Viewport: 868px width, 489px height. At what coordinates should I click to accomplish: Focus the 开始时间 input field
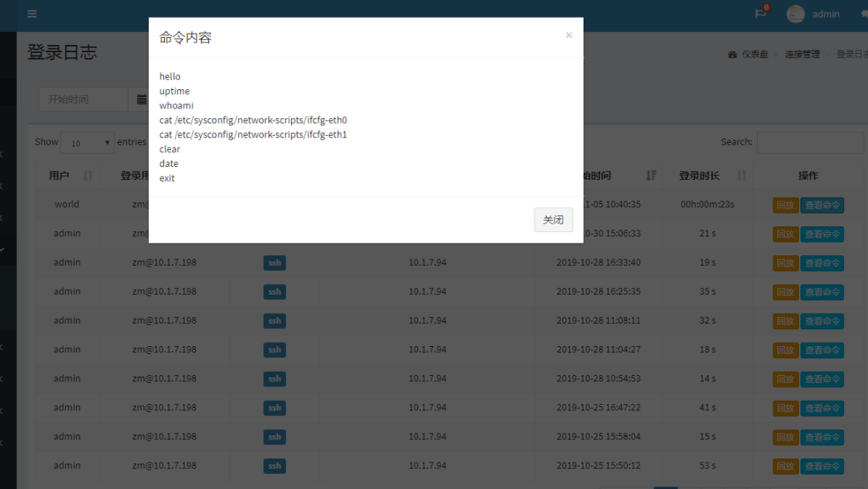pyautogui.click(x=84, y=100)
